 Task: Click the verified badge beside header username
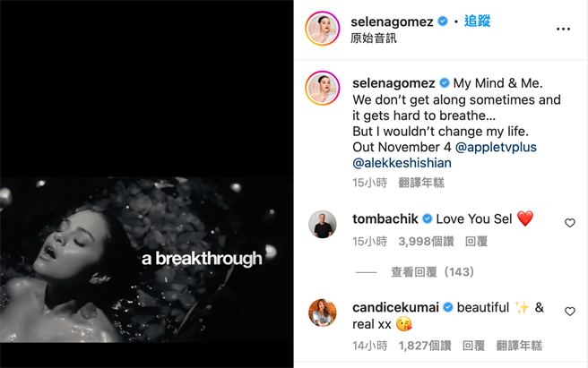coord(443,21)
